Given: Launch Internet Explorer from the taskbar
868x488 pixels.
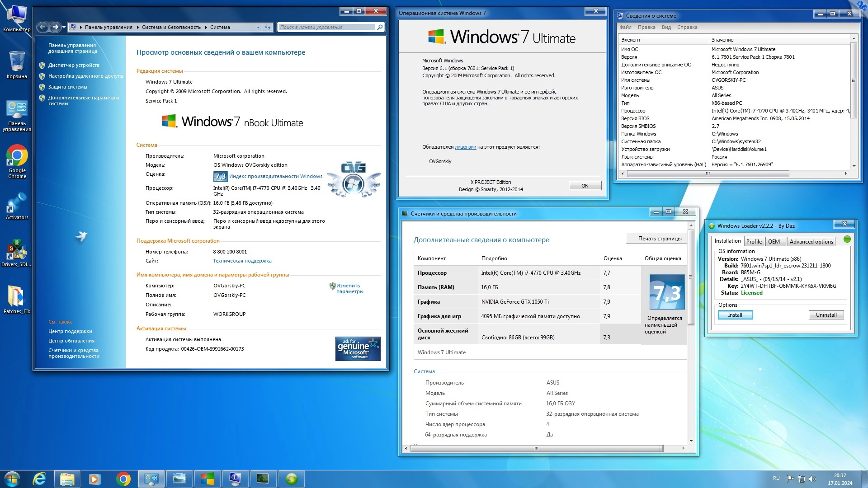Looking at the screenshot, I should pyautogui.click(x=39, y=479).
